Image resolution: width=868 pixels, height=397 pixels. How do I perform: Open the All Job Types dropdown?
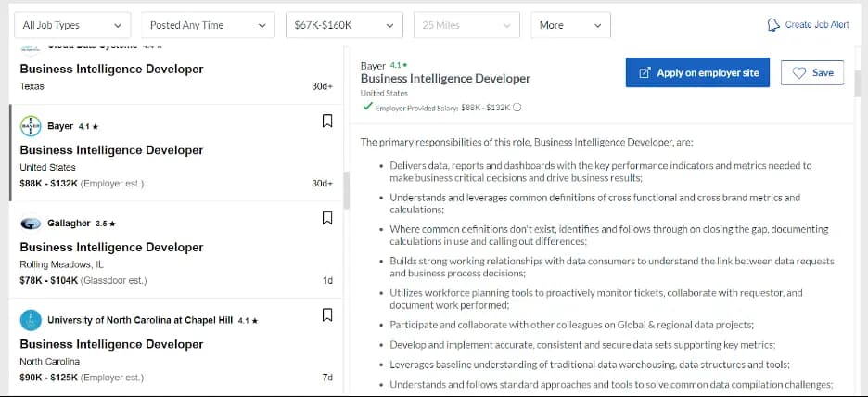tap(73, 25)
